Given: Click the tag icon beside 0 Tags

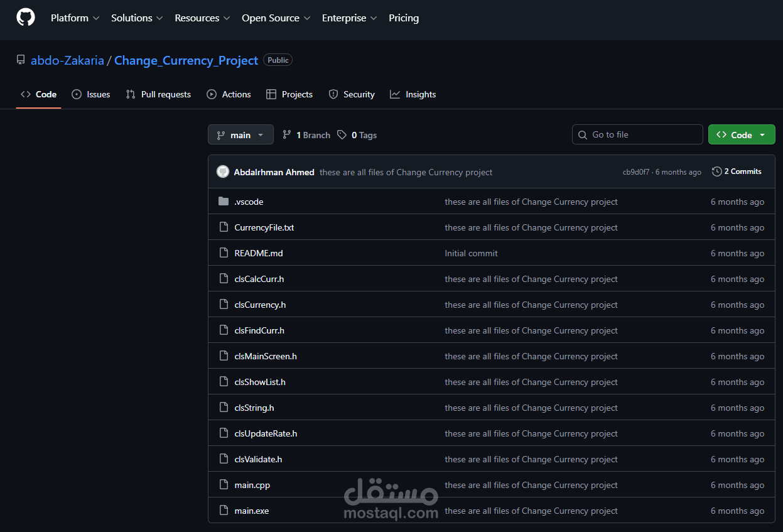Looking at the screenshot, I should pyautogui.click(x=342, y=134).
